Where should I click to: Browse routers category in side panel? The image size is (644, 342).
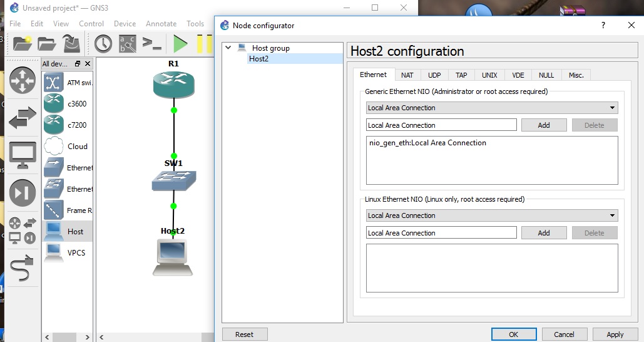click(x=23, y=80)
